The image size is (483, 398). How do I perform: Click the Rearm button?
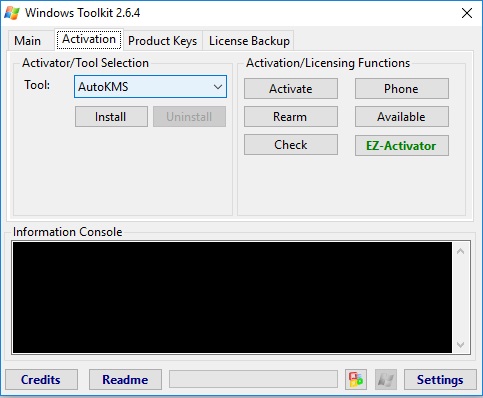tap(291, 117)
